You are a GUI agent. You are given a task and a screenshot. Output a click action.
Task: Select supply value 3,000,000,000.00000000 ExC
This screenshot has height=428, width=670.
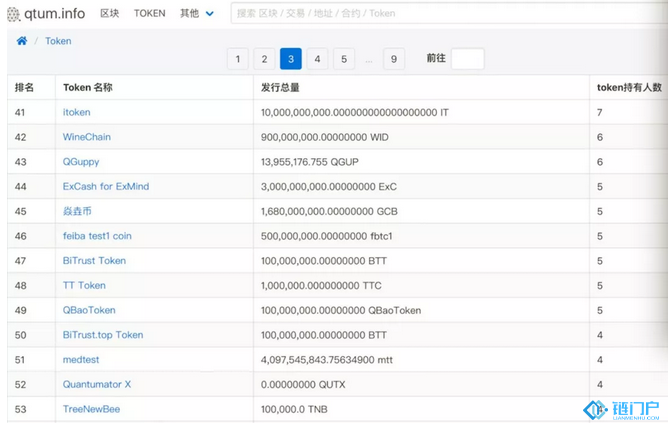(329, 187)
